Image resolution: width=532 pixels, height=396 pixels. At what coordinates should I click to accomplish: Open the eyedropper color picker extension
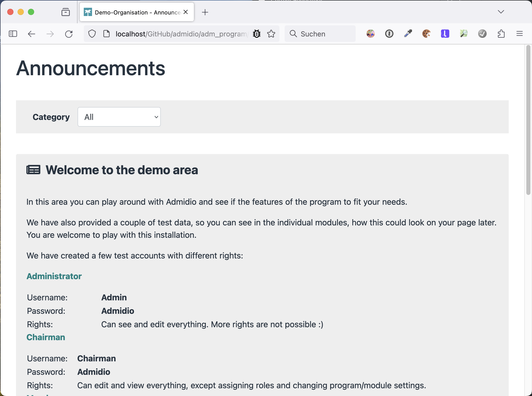click(408, 34)
